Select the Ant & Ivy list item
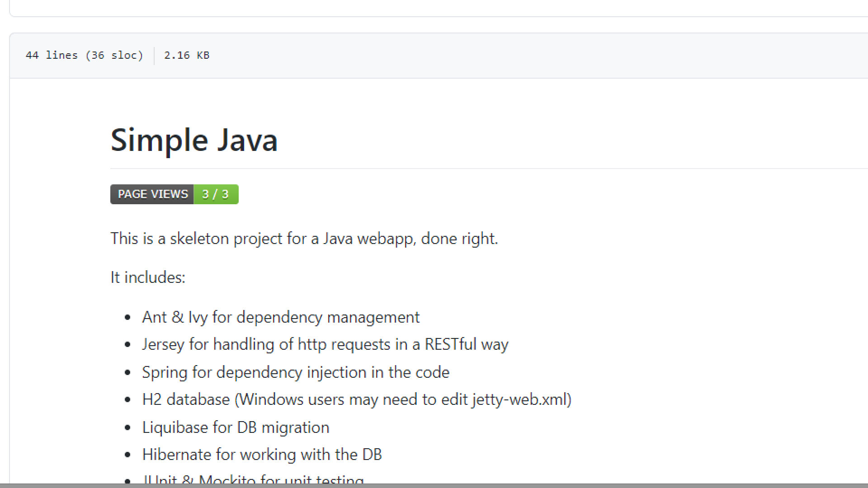The width and height of the screenshot is (868, 488). pos(280,317)
